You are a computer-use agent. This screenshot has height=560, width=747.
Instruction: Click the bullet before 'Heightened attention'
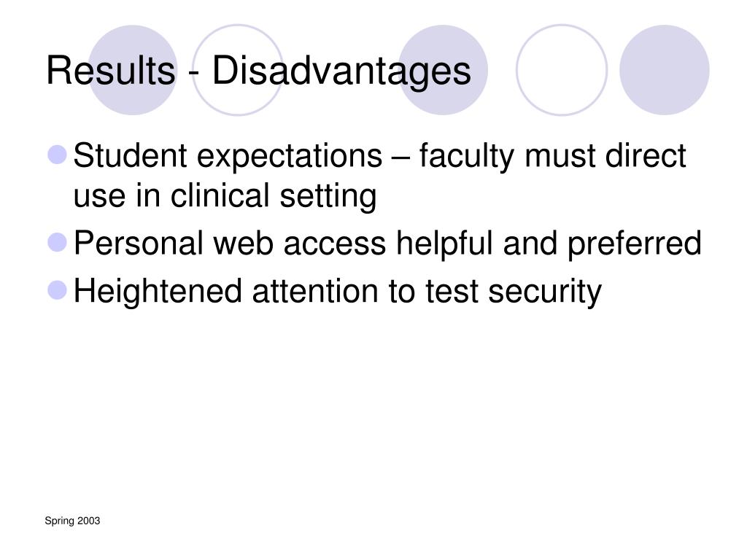coord(58,290)
